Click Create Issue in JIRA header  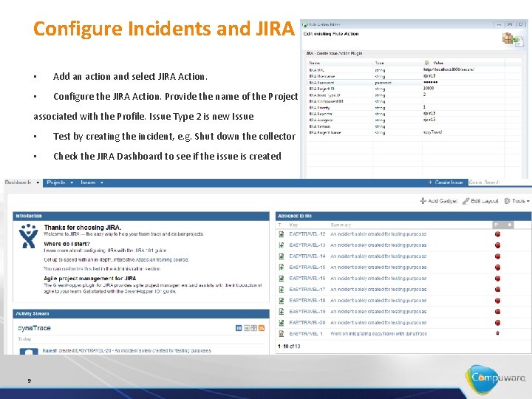click(x=446, y=183)
